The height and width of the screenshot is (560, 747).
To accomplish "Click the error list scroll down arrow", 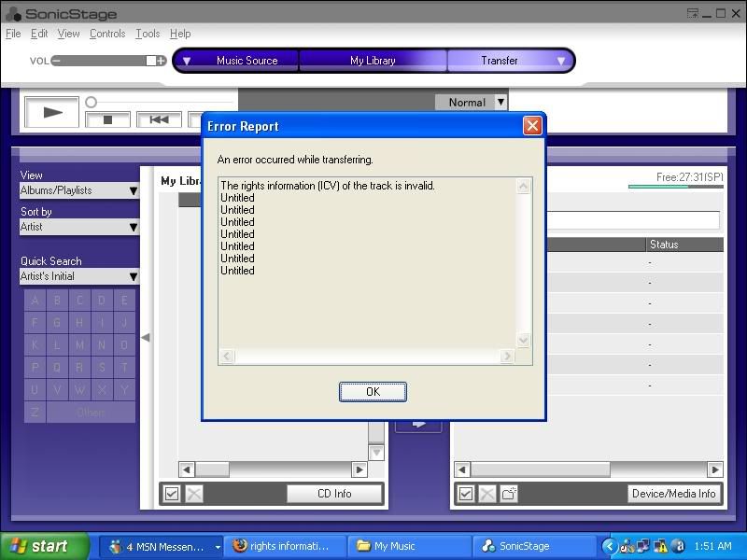I will 523,340.
